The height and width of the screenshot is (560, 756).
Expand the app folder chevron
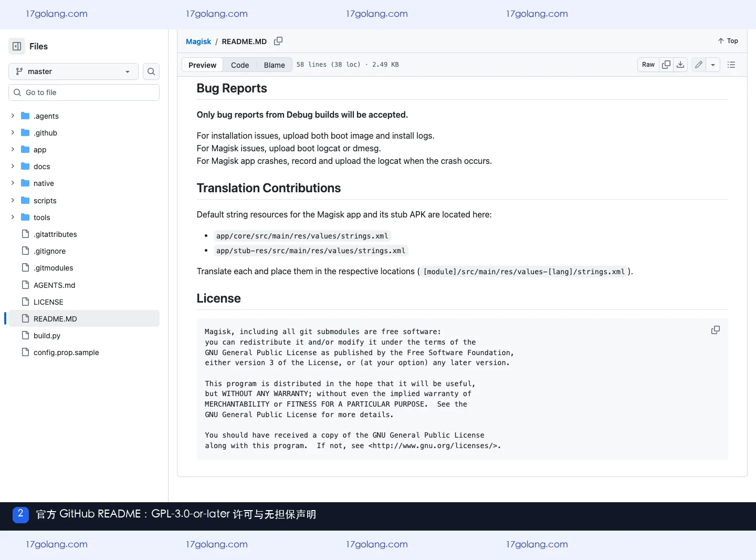[x=13, y=149]
